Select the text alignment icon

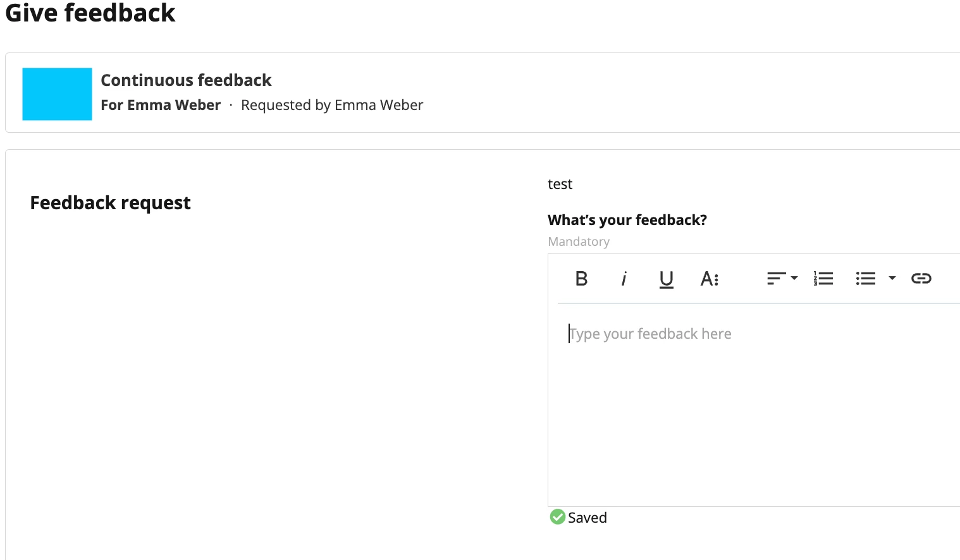tap(776, 279)
